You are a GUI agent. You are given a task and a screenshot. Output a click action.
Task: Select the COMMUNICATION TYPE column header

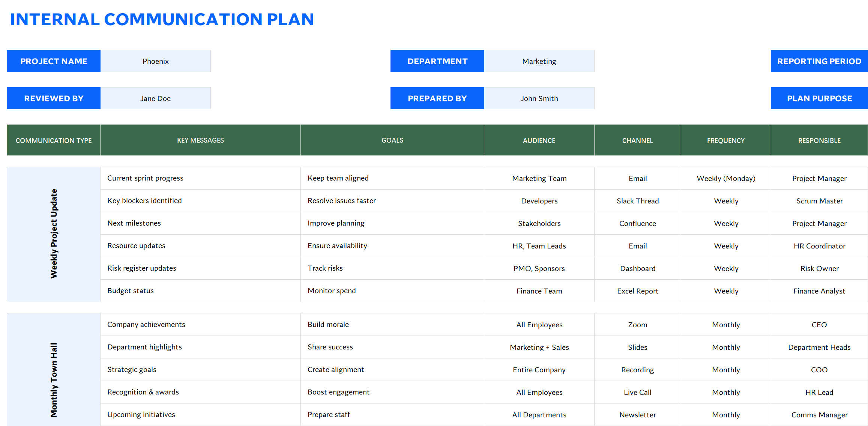[x=54, y=140]
